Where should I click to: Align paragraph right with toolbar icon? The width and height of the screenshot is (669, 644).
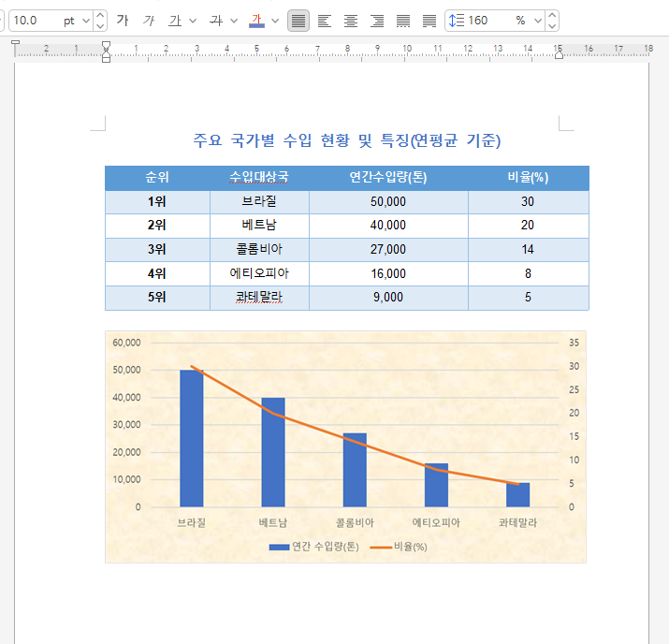click(377, 21)
